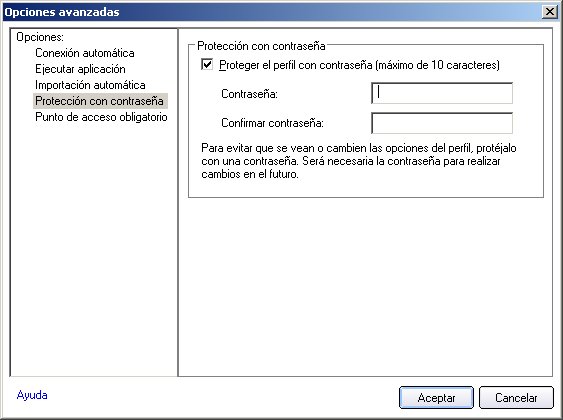Click the Confirmar contraseña: text label
This screenshot has height=420, width=563.
(x=273, y=123)
